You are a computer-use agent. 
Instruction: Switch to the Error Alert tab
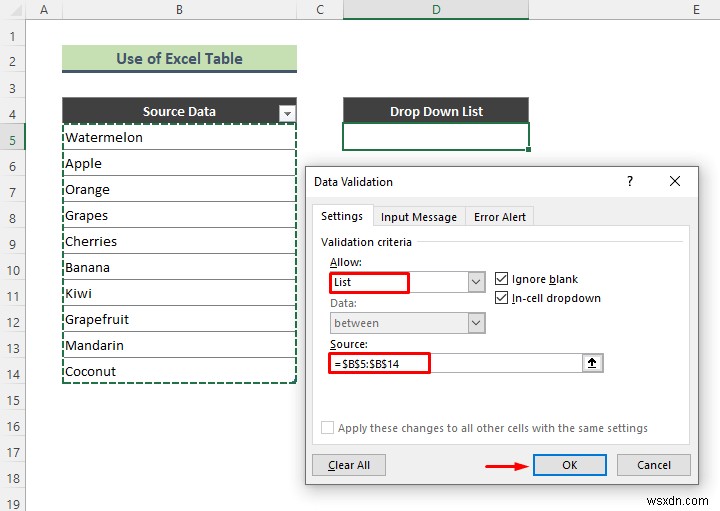pos(500,217)
